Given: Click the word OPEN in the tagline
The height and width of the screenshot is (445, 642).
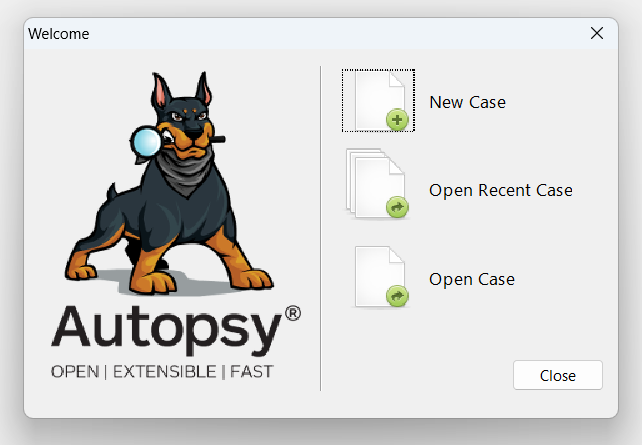Looking at the screenshot, I should 74,372.
